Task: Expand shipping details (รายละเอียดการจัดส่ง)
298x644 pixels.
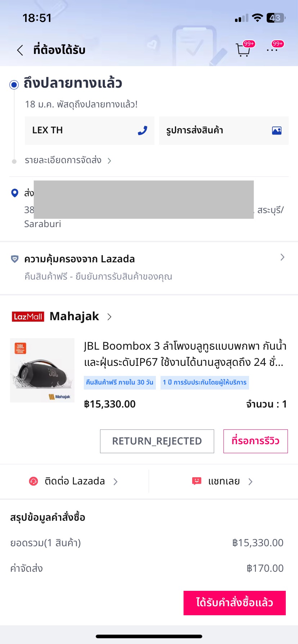Action: click(x=68, y=160)
